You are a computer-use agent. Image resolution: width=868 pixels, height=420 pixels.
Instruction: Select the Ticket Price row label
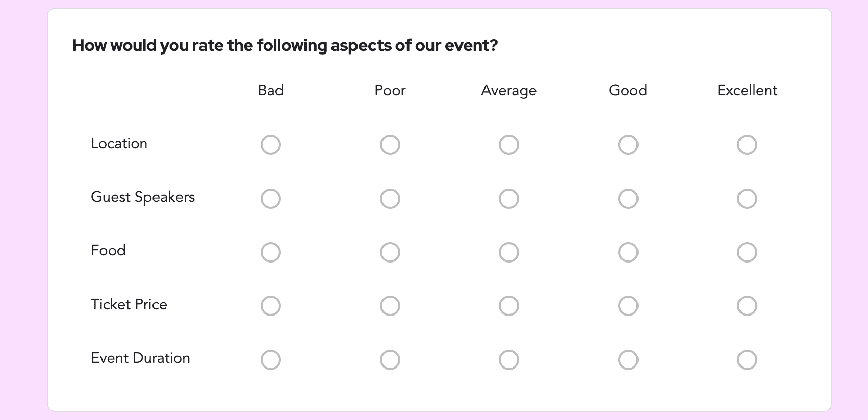pos(129,304)
